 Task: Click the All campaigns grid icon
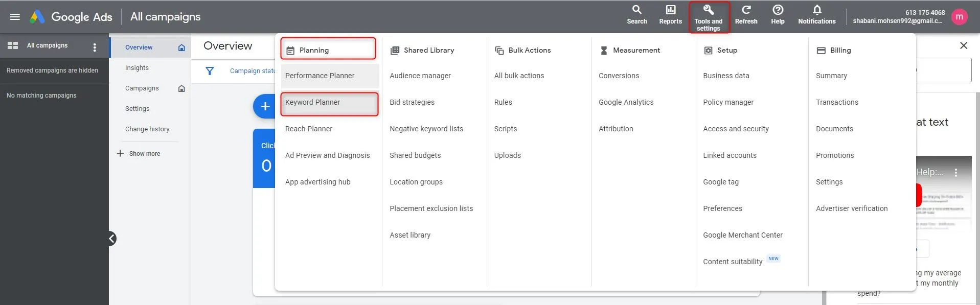[x=13, y=45]
